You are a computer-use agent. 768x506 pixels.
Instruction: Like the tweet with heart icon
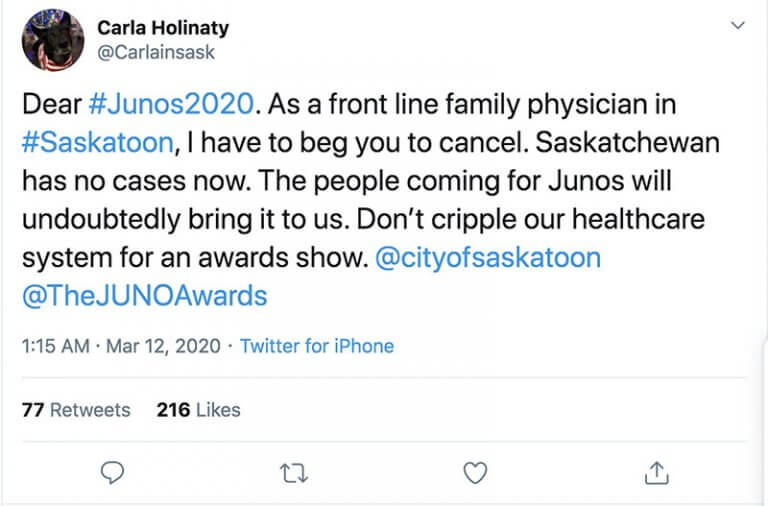tap(476, 471)
